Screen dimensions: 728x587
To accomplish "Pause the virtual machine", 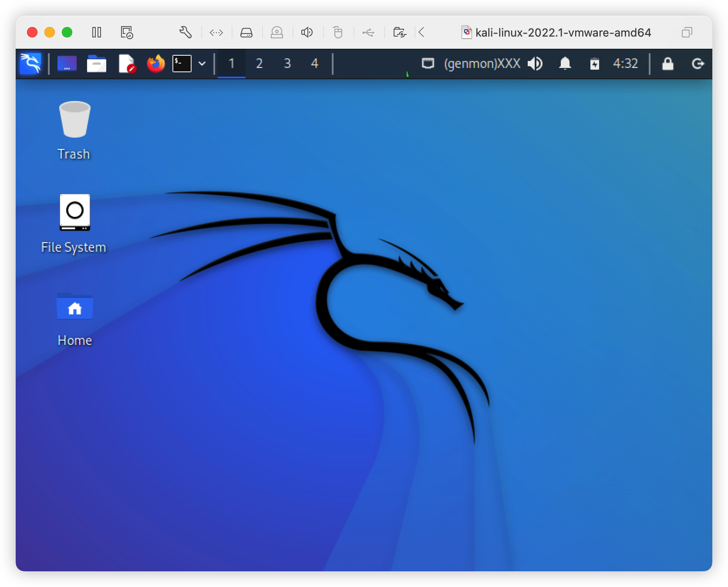I will tap(97, 32).
